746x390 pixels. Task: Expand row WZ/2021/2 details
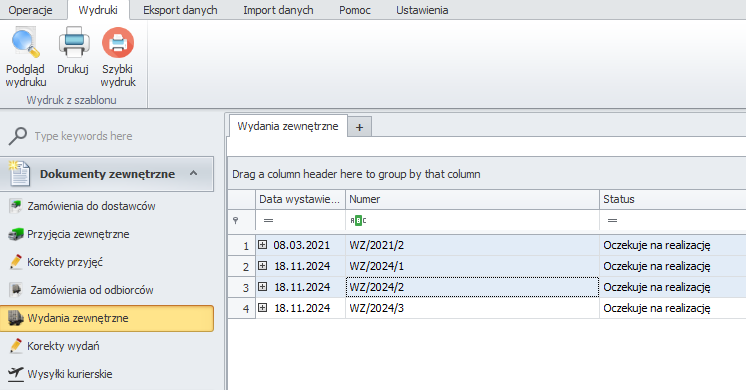pyautogui.click(x=262, y=244)
